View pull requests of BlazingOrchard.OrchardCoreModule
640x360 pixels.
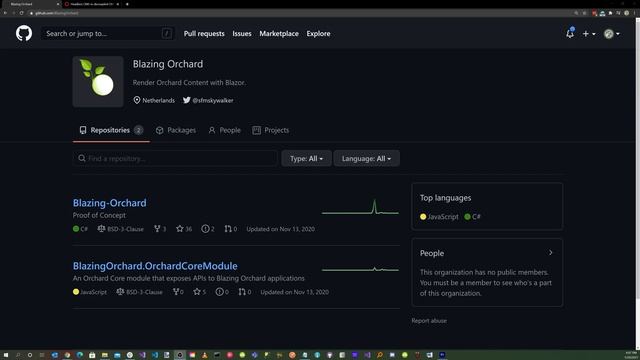click(245, 292)
